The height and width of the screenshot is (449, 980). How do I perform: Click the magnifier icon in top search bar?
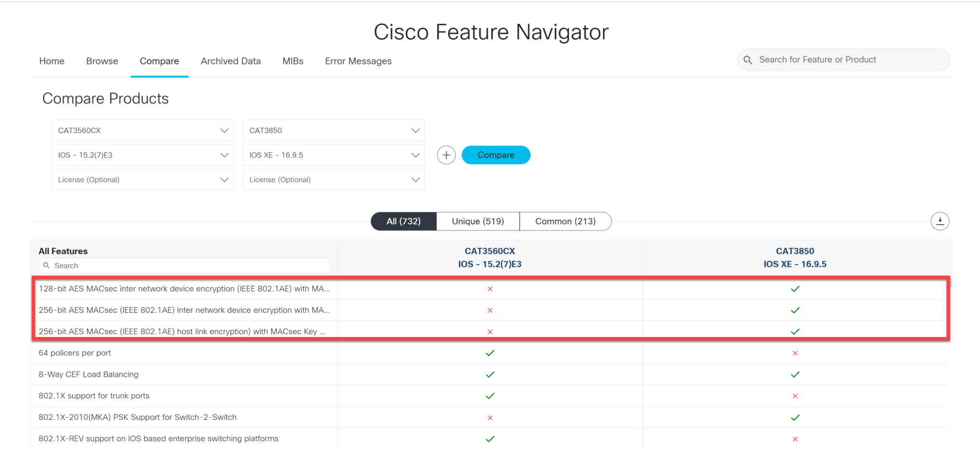[x=748, y=60]
